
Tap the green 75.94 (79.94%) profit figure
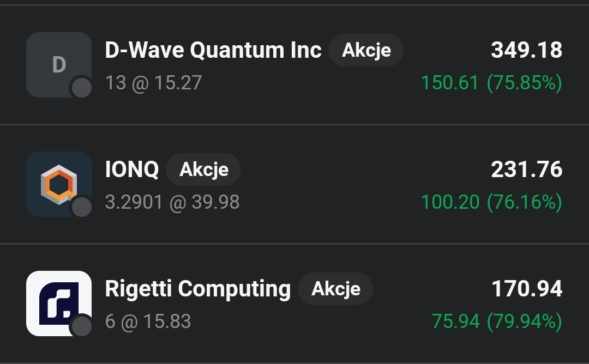[496, 321]
